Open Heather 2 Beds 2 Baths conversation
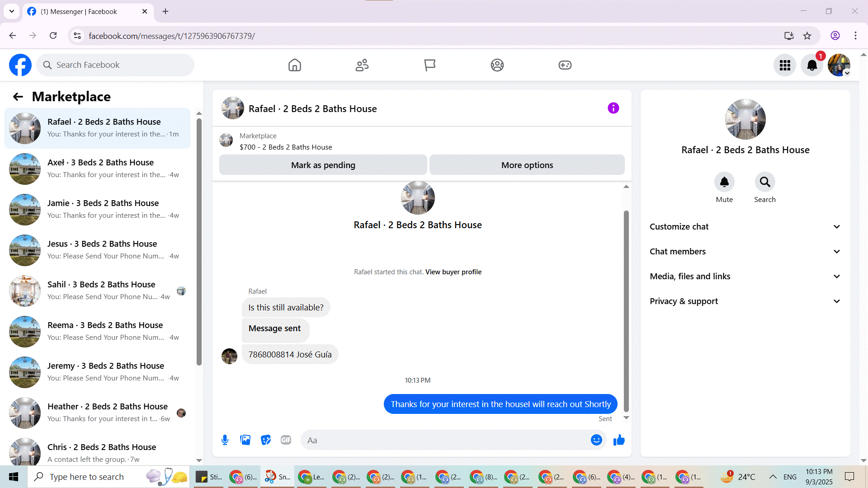868x488 pixels. (x=97, y=413)
